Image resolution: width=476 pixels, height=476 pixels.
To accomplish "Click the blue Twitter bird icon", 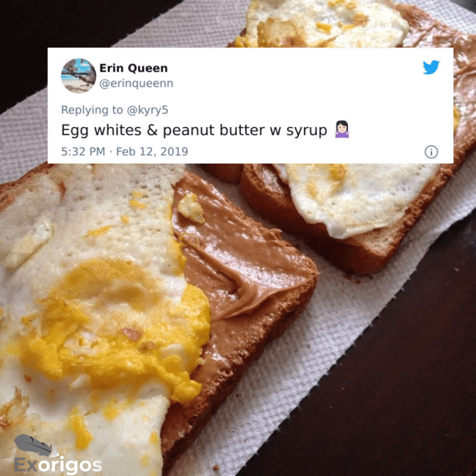I will click(431, 67).
